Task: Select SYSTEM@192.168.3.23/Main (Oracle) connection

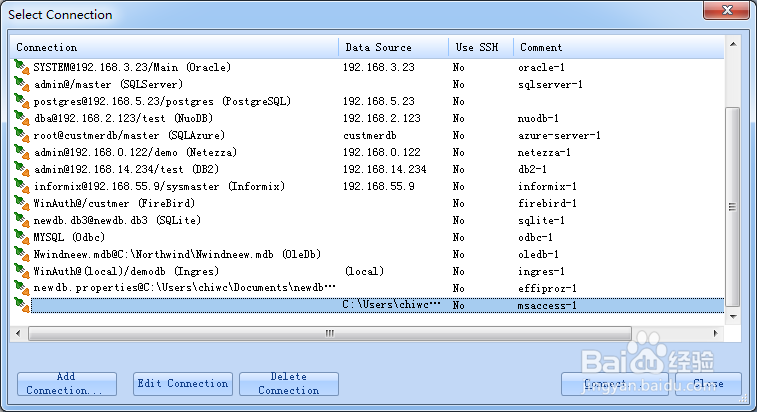Action: click(132, 67)
